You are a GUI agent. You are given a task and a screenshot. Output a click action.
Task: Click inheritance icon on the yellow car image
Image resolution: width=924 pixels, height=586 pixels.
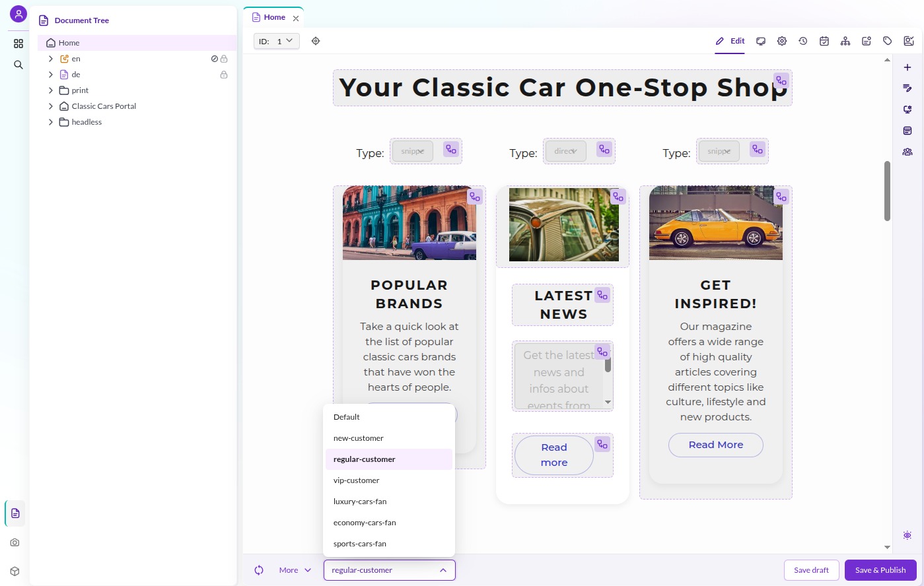(x=781, y=197)
